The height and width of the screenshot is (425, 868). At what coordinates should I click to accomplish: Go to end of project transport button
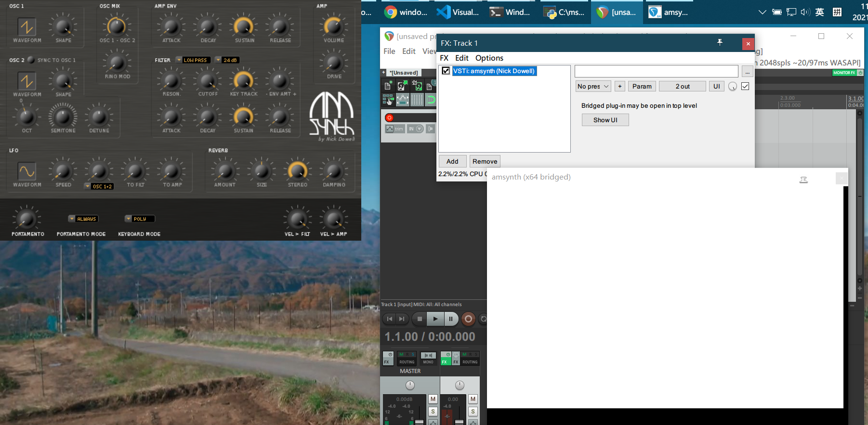click(402, 319)
